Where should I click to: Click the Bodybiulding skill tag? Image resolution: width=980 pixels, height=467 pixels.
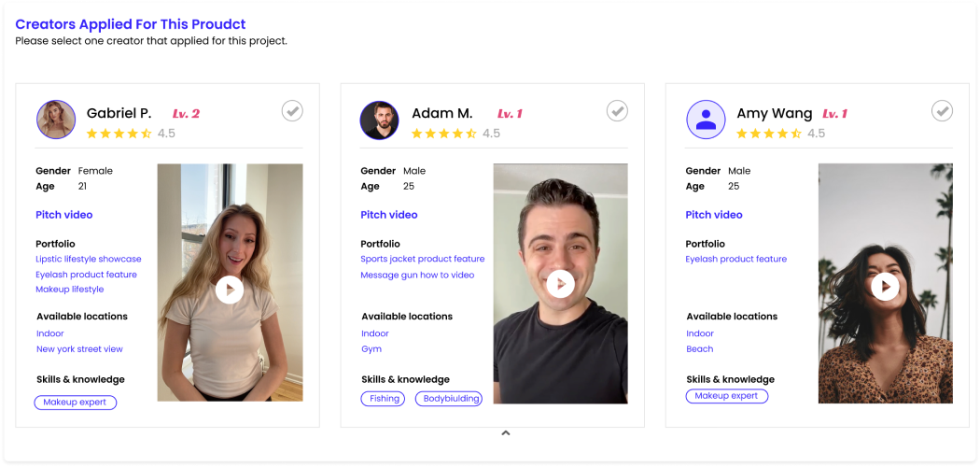449,398
